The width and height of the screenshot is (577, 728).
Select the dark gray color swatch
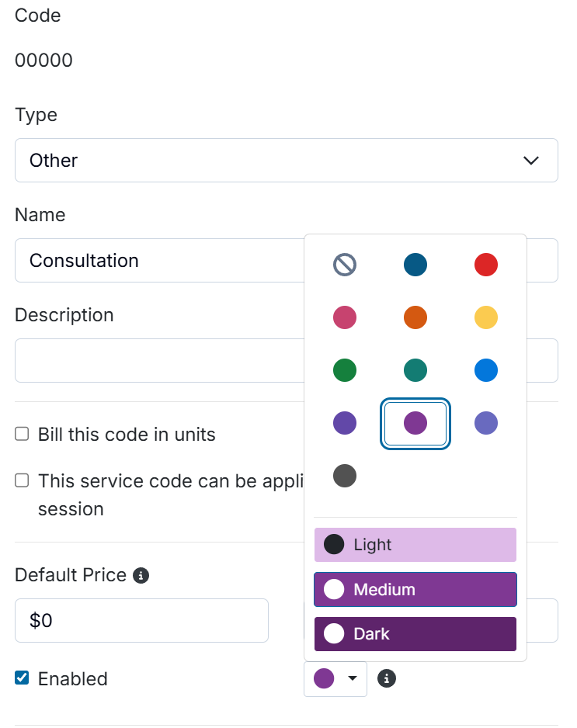tap(345, 476)
